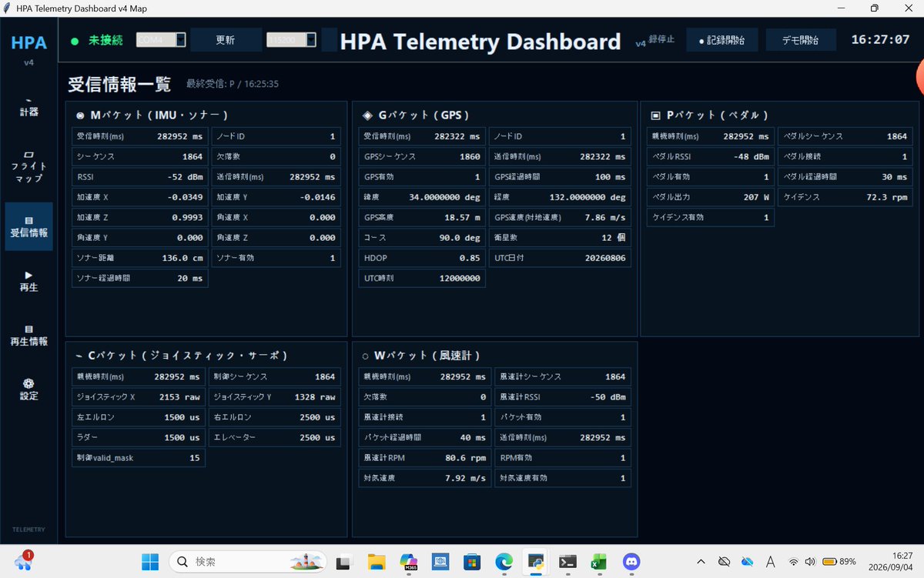
Task: Open the Terminal taskbar icon
Action: [567, 561]
